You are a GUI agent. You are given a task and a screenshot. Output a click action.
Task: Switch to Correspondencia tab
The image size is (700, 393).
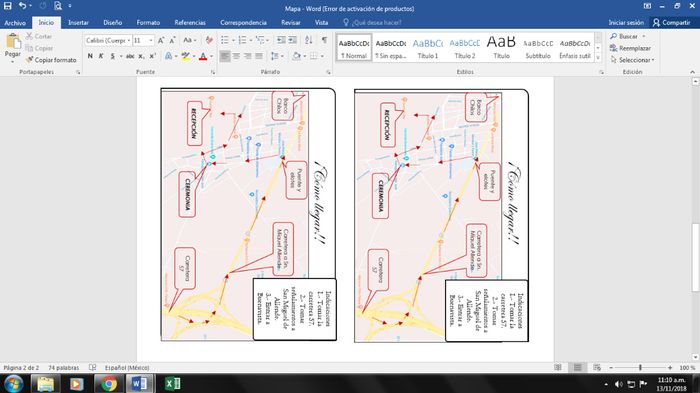click(243, 22)
